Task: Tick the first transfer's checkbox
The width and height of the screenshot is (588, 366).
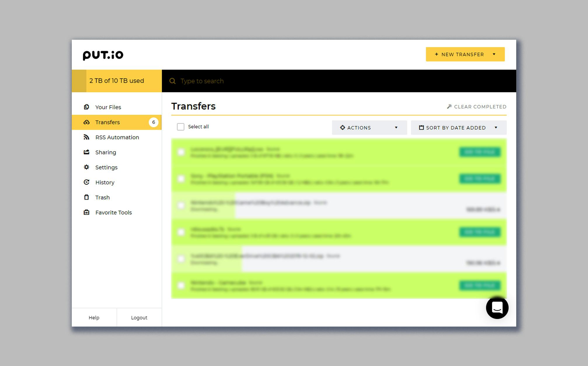Action: click(x=181, y=152)
